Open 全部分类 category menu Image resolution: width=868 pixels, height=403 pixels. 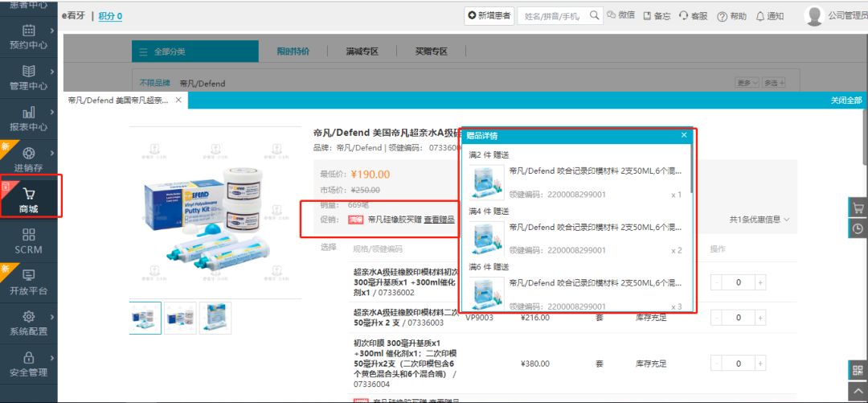tap(195, 51)
